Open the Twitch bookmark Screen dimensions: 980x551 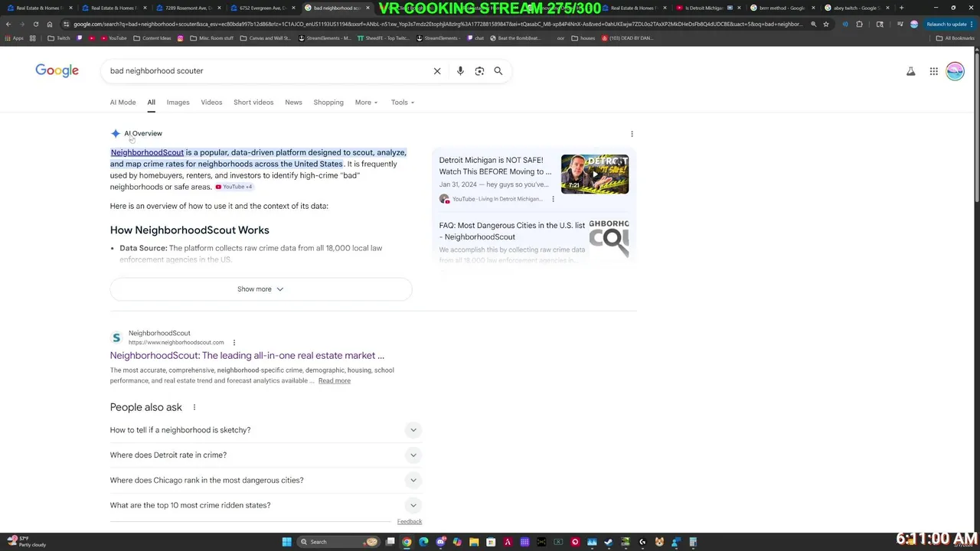pos(58,38)
